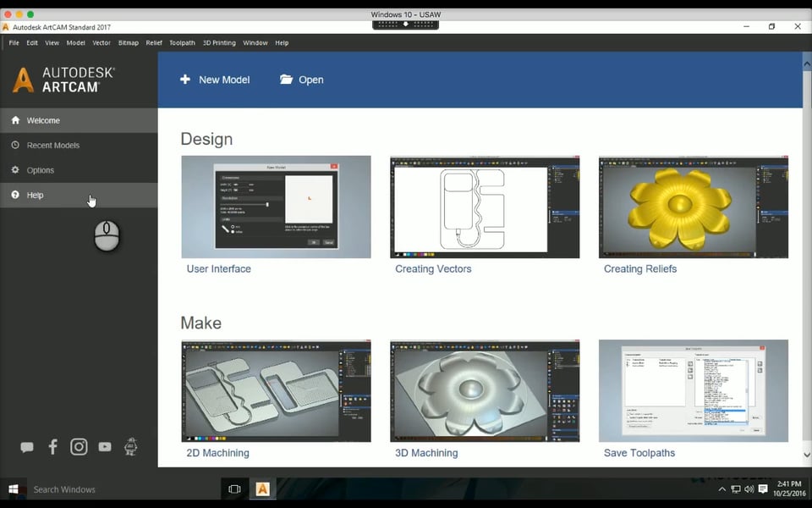Select Options in the sidebar

79,170
